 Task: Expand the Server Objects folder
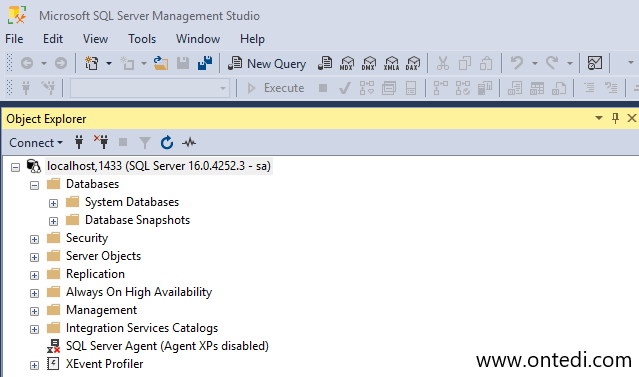pyautogui.click(x=35, y=257)
